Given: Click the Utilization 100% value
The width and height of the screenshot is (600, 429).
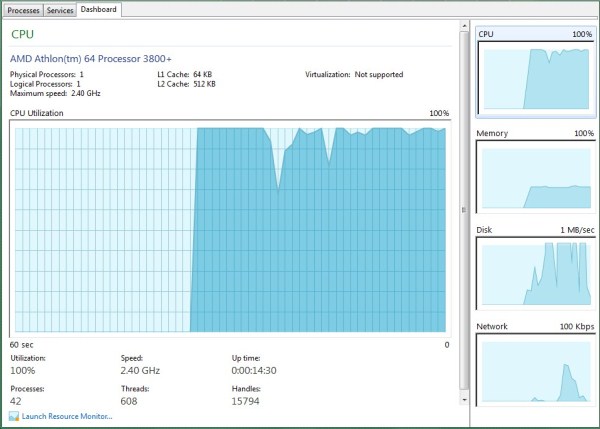Looking at the screenshot, I should pos(23,371).
